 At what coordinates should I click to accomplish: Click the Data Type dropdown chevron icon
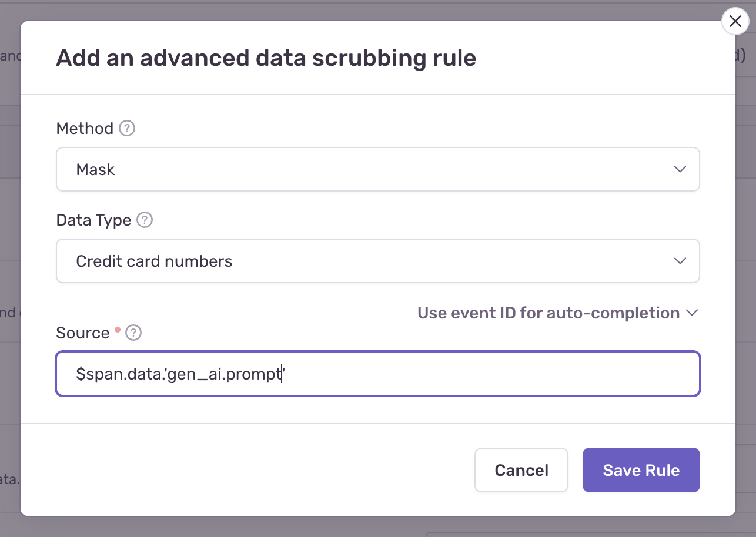tap(680, 261)
